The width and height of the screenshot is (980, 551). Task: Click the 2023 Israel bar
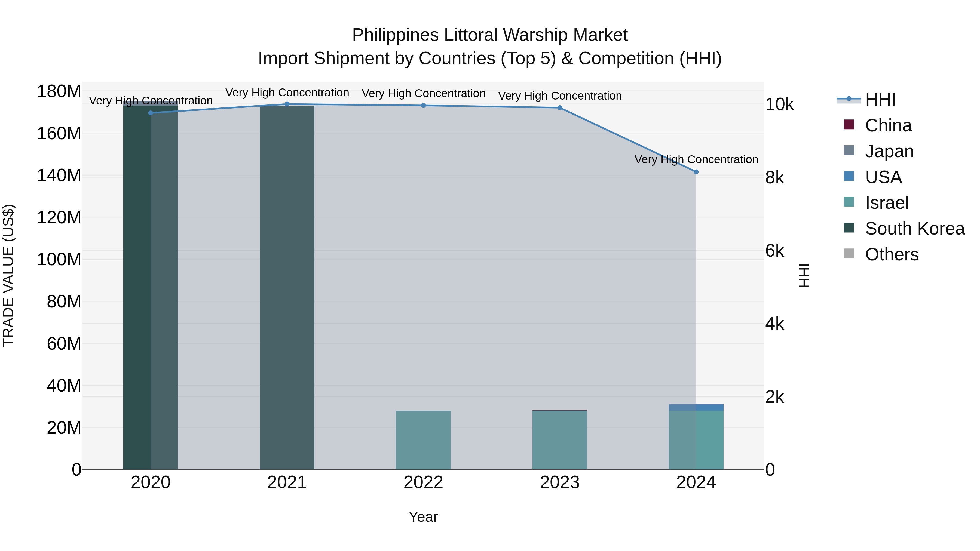point(560,440)
